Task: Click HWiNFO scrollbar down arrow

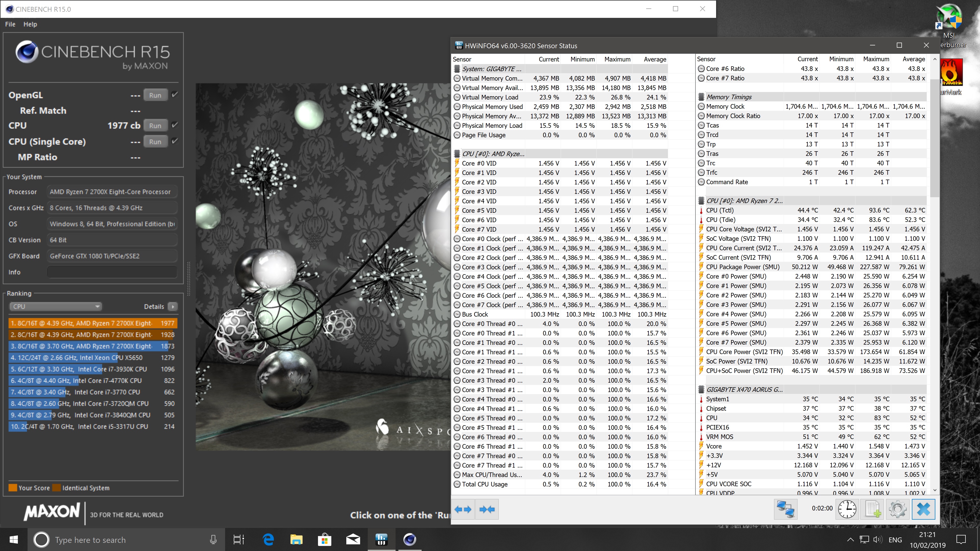Action: click(x=935, y=490)
